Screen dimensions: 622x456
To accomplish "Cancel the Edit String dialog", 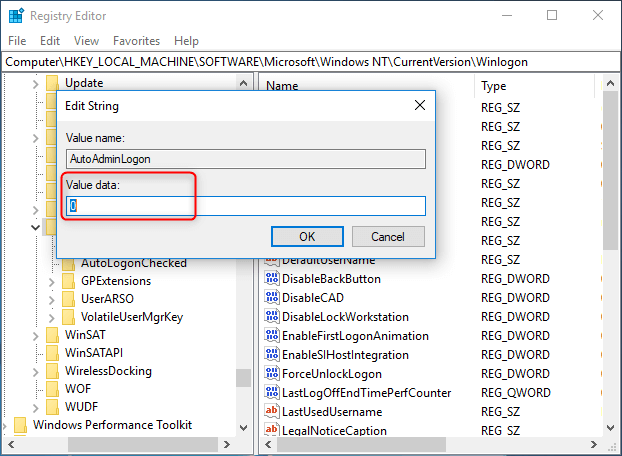I will (387, 237).
